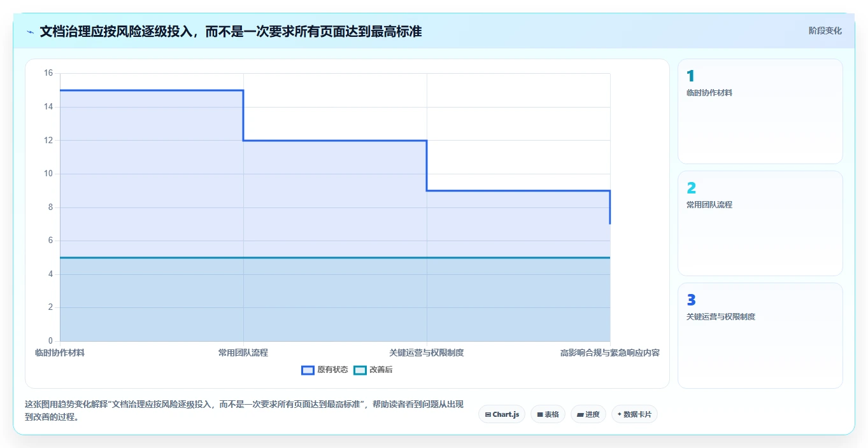
Task: Click the 阶段变化 label in header
Action: click(x=825, y=31)
